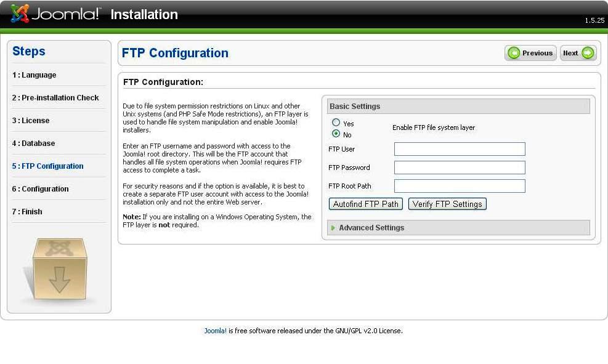Screen dimensions: 608x364
Task: Go to step 4: Database
Action: point(33,144)
